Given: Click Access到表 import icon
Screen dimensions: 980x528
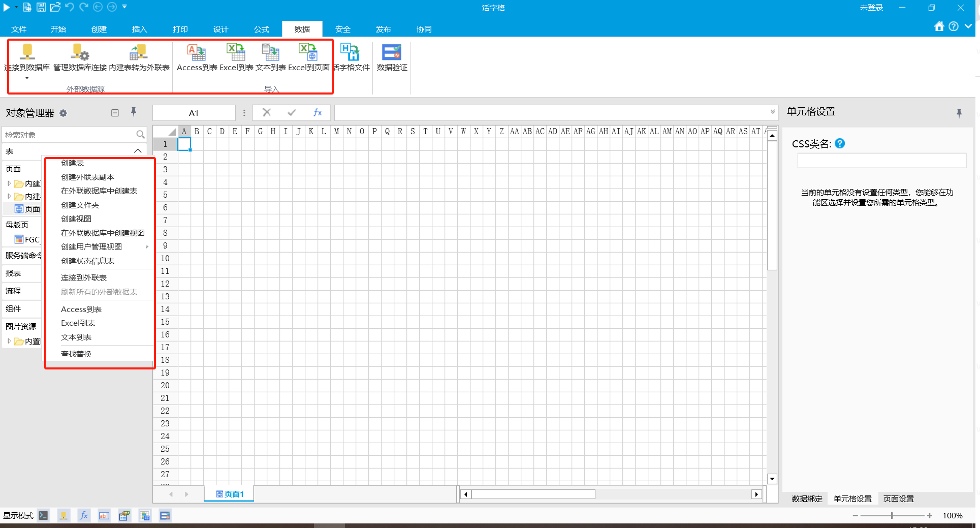Looking at the screenshot, I should coord(197,51).
